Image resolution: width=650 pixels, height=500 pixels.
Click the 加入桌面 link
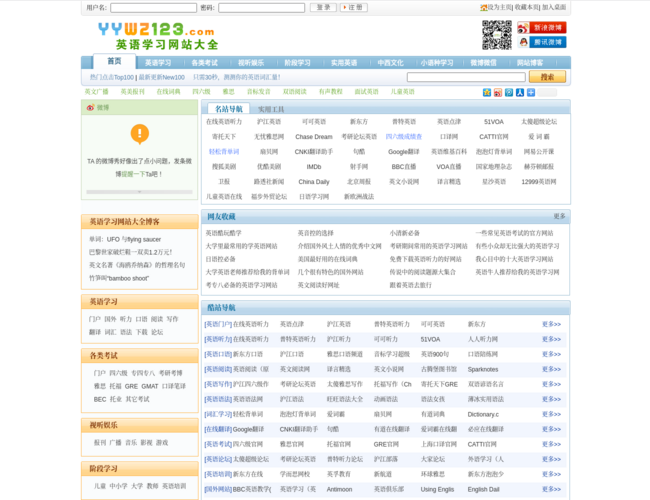pyautogui.click(x=554, y=7)
